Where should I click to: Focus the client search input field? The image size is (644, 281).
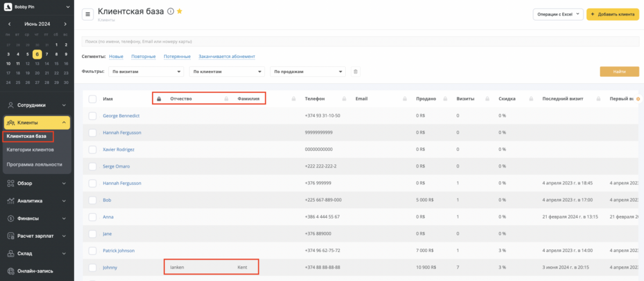(360, 41)
